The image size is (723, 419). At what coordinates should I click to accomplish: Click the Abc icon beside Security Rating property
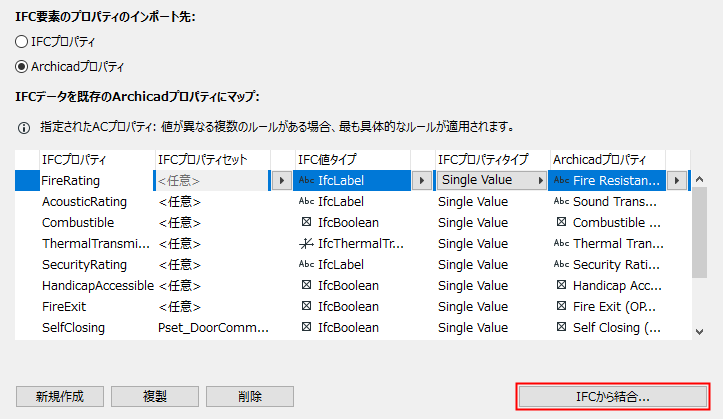(x=561, y=264)
